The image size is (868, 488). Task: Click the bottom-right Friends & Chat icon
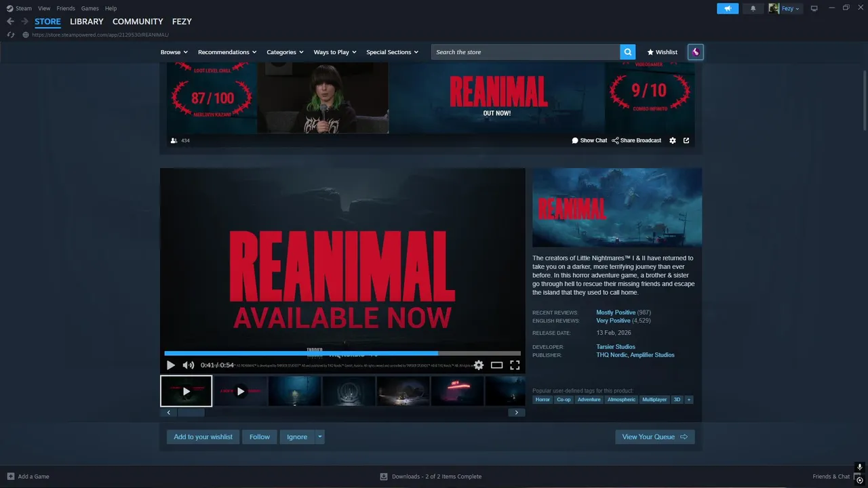tap(860, 480)
